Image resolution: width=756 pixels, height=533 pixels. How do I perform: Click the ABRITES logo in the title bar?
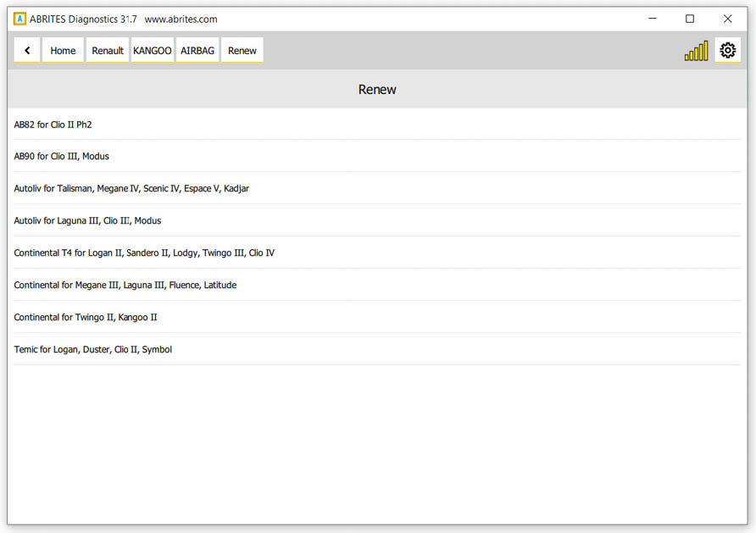coord(19,19)
